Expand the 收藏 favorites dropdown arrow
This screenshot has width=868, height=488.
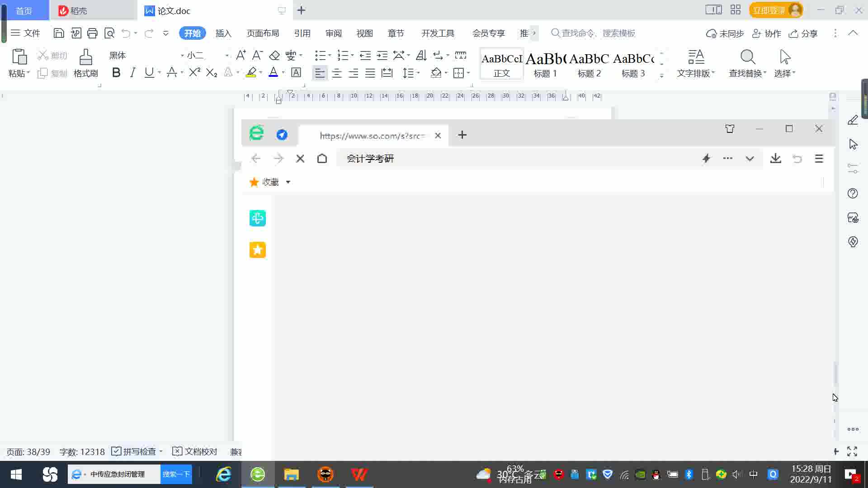point(288,182)
